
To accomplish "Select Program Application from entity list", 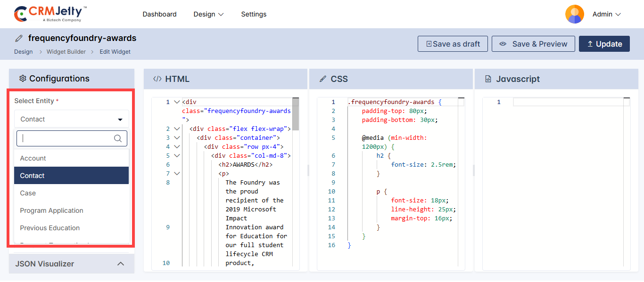I will (51, 210).
